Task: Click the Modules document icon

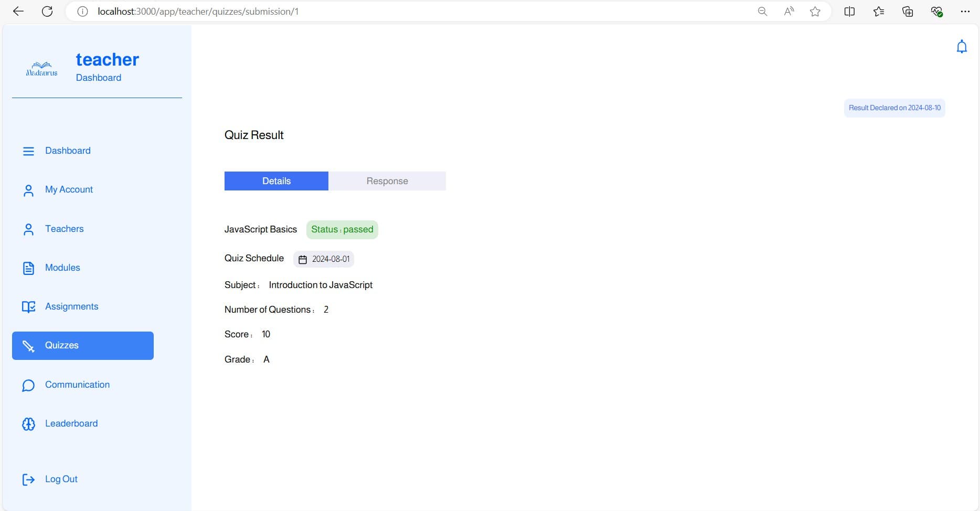Action: (x=28, y=268)
